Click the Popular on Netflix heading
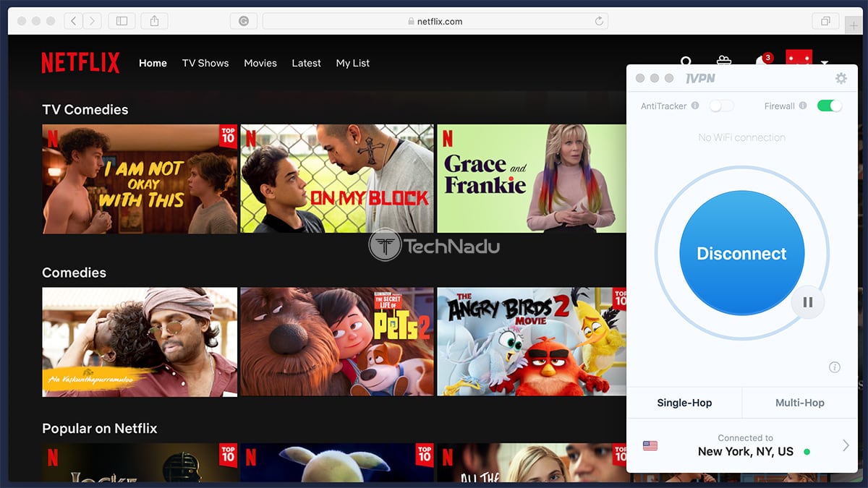 click(x=100, y=428)
